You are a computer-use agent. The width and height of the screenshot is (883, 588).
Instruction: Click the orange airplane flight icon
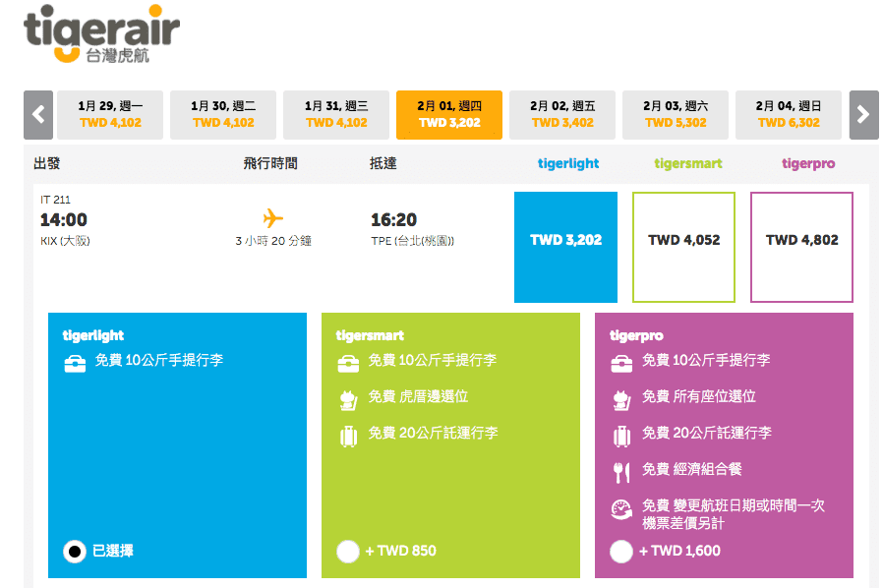point(273,218)
